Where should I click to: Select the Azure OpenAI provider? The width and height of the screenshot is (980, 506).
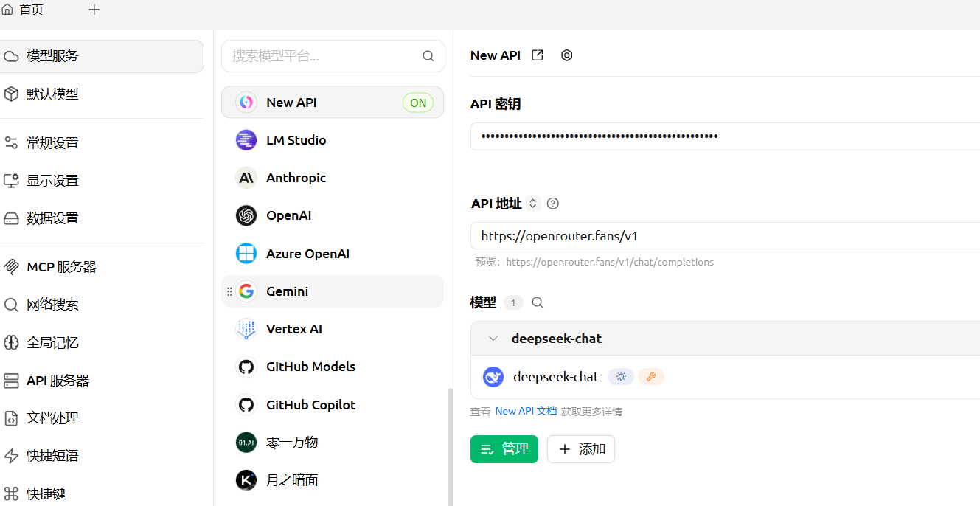pos(333,254)
